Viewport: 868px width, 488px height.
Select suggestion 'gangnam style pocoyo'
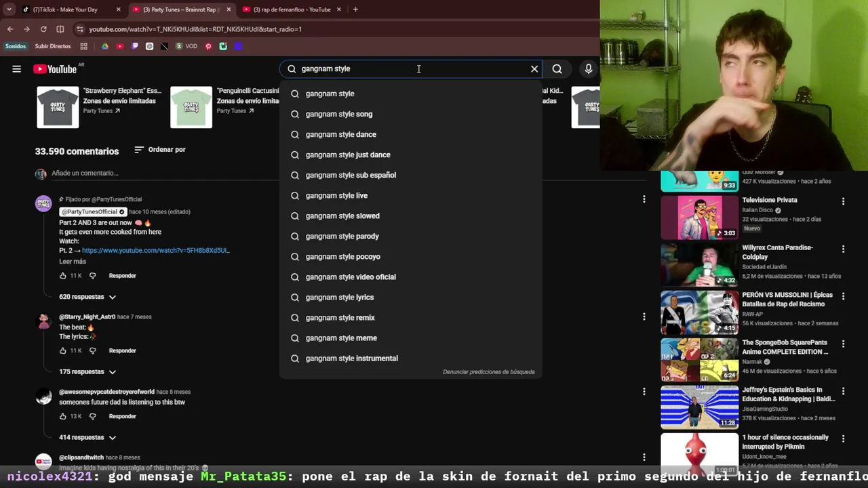410,256
